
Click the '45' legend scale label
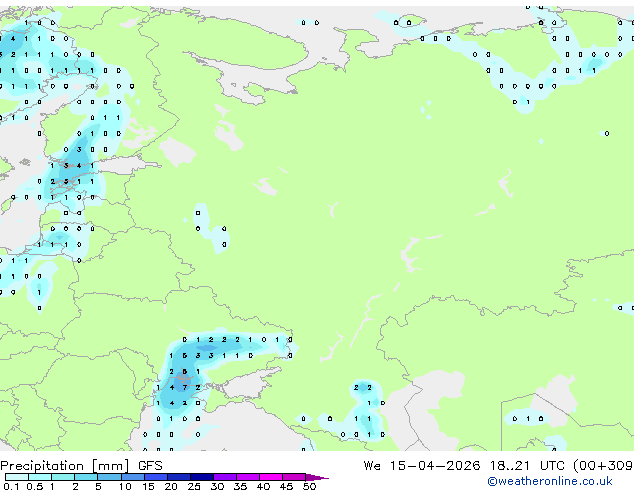tap(286, 486)
